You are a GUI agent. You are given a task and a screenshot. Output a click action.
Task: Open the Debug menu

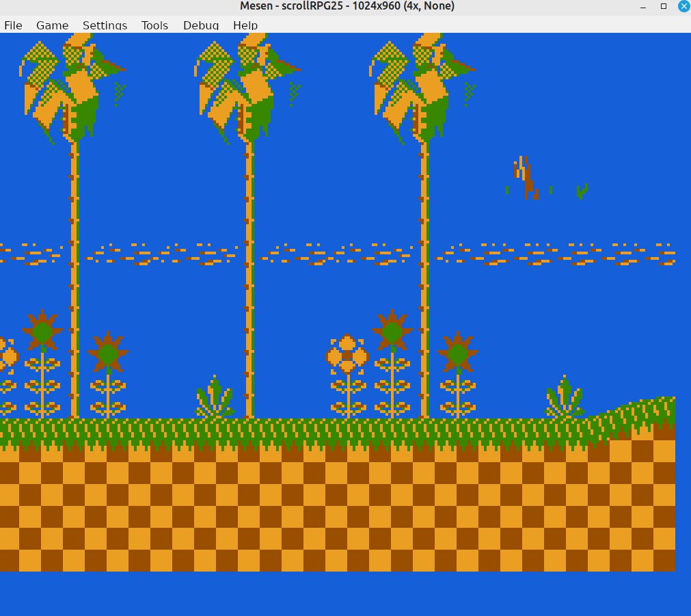click(x=201, y=25)
